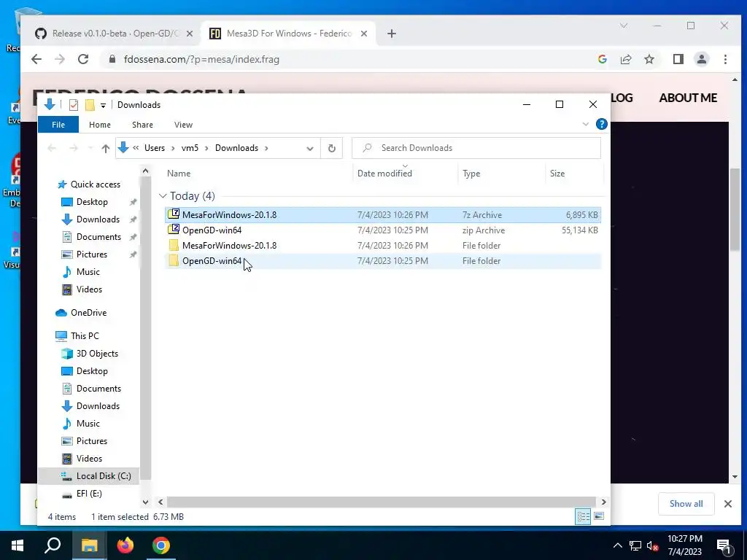The image size is (747, 560).
Task: Open OneDrive in navigation pane
Action: [x=88, y=313]
